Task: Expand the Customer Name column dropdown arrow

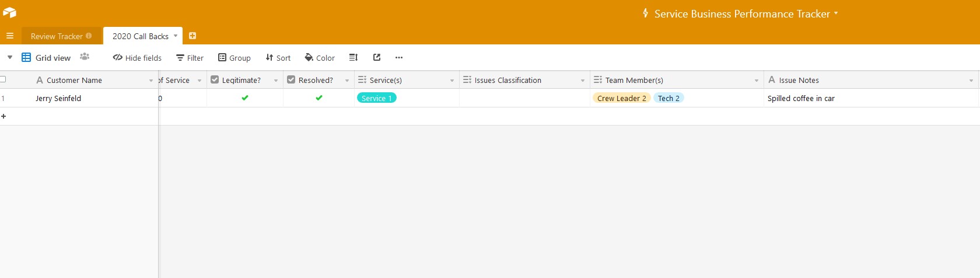Action: (151, 81)
